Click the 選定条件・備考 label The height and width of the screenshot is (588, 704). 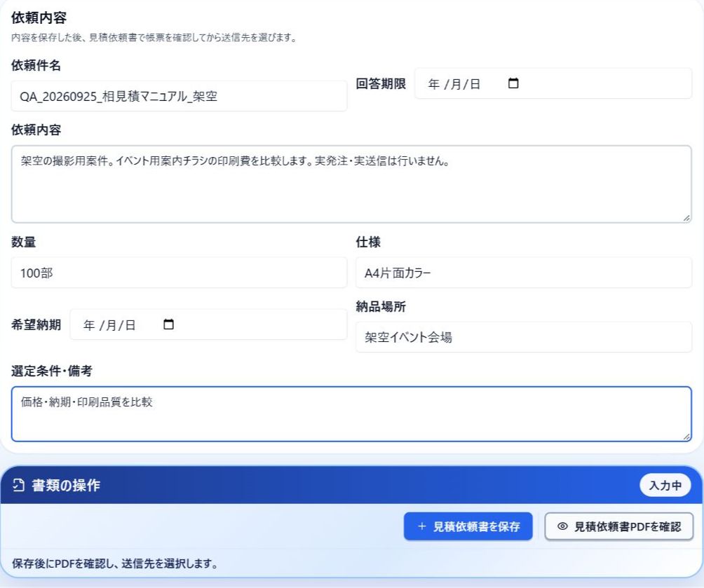click(52, 371)
